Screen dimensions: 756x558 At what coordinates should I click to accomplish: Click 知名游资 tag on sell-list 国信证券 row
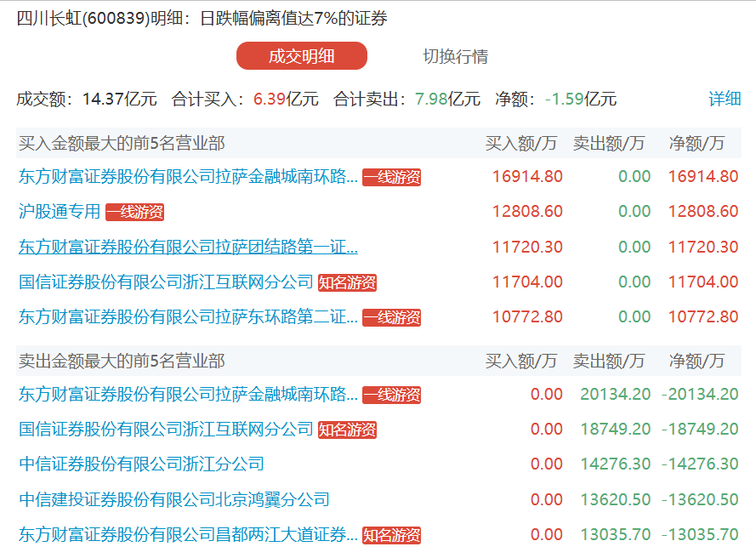(347, 430)
